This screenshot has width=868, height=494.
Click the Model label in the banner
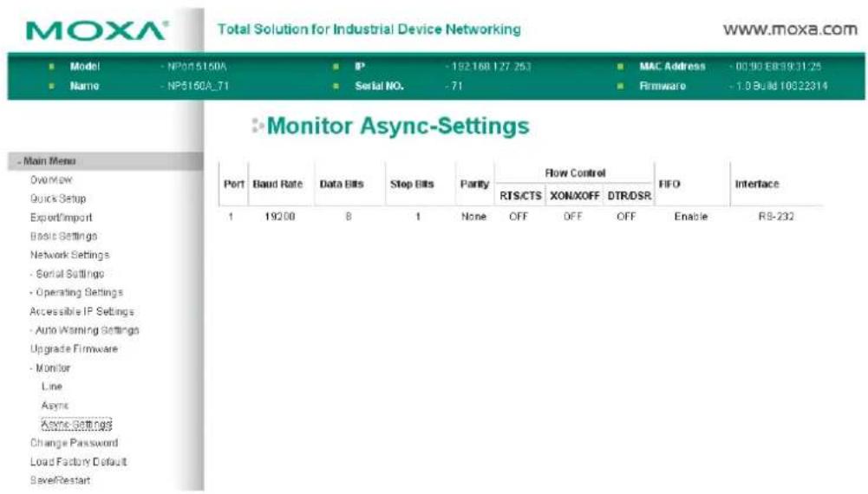point(85,67)
